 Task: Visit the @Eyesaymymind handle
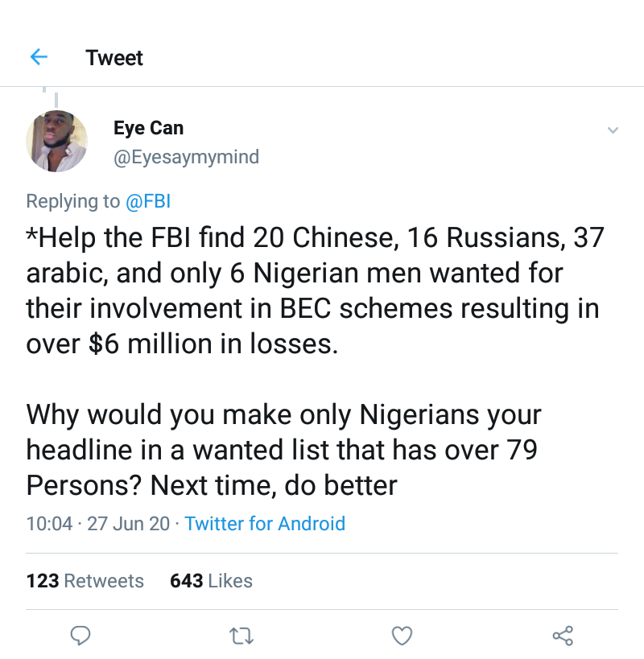click(186, 156)
